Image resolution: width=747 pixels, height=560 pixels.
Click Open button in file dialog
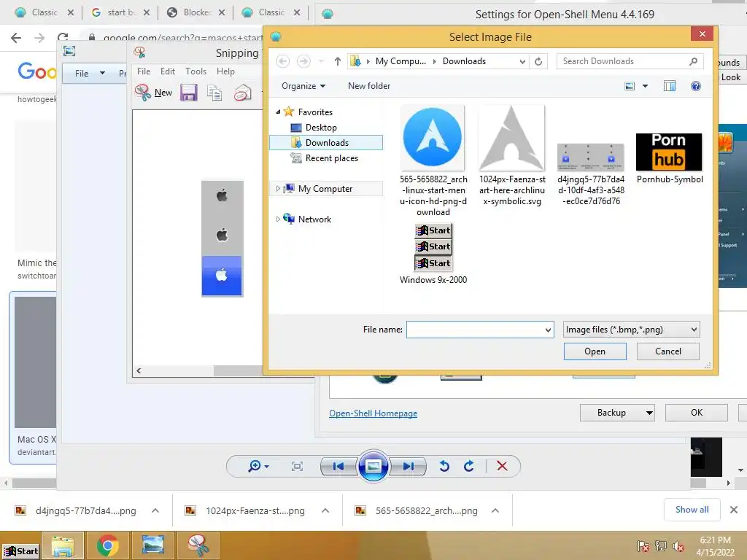(595, 351)
